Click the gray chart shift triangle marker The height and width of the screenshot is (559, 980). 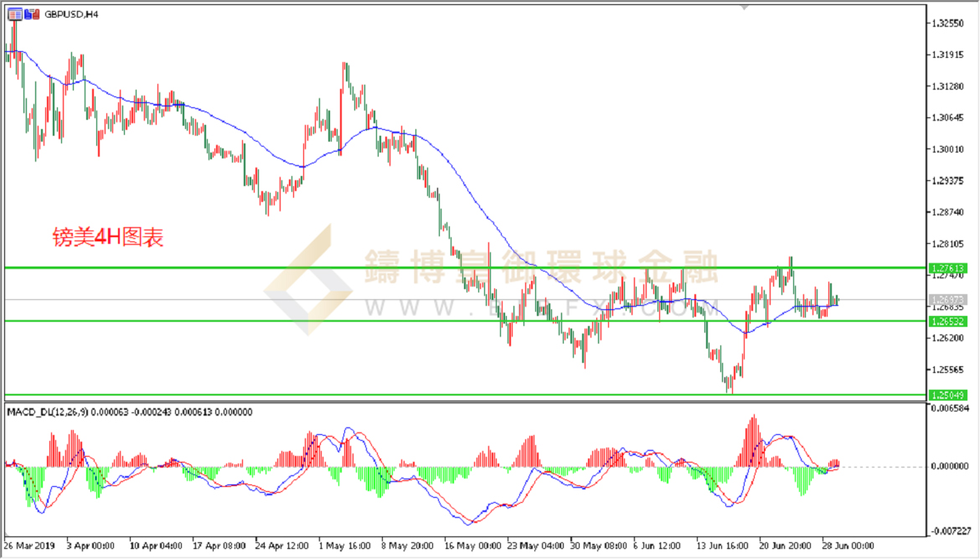pyautogui.click(x=743, y=8)
